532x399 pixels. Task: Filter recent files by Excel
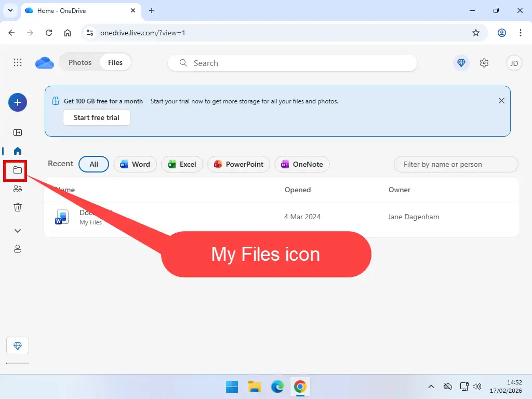point(182,164)
